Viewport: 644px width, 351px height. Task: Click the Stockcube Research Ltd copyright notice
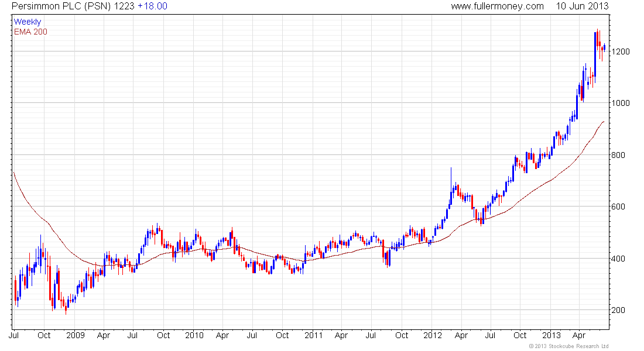tap(568, 346)
